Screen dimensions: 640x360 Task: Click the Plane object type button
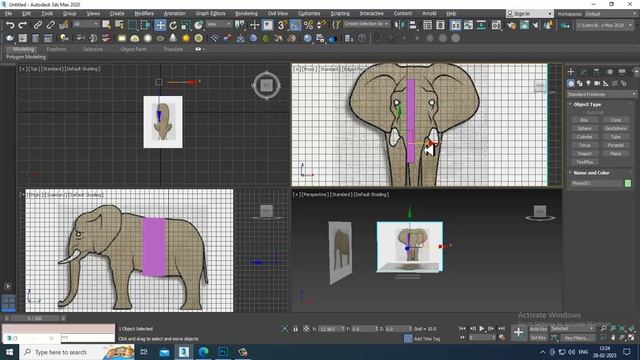point(616,153)
